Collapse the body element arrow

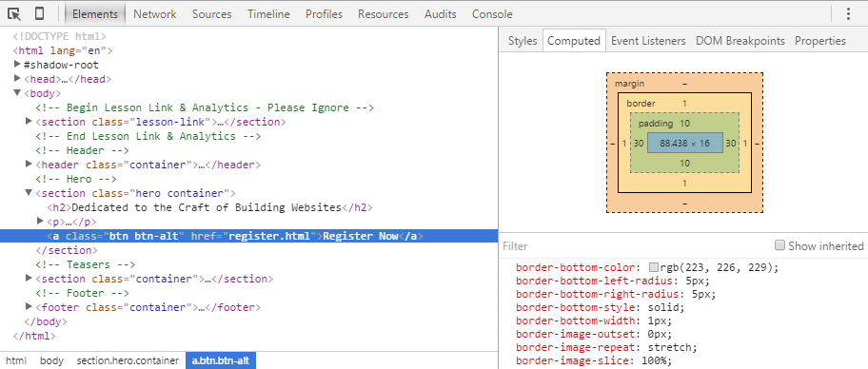point(18,93)
